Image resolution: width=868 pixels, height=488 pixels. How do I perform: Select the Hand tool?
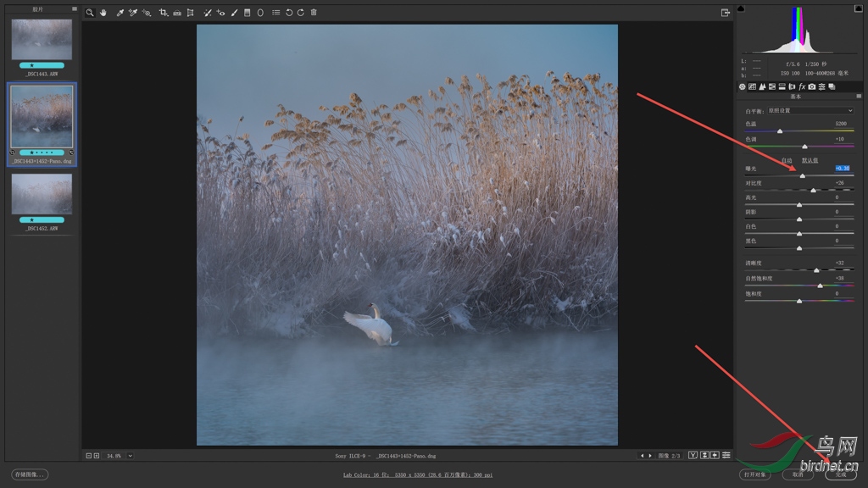coord(103,13)
